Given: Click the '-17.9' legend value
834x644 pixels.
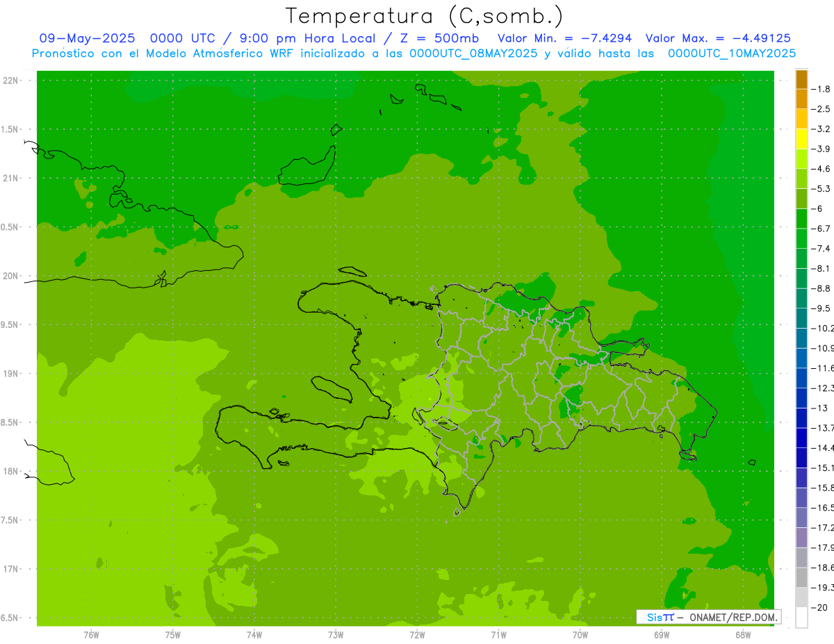Looking at the screenshot, I should click(x=824, y=547).
